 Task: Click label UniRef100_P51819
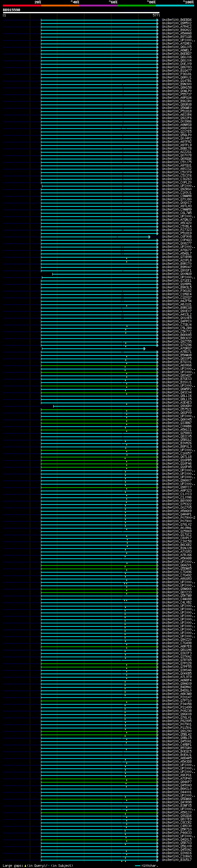177,233
